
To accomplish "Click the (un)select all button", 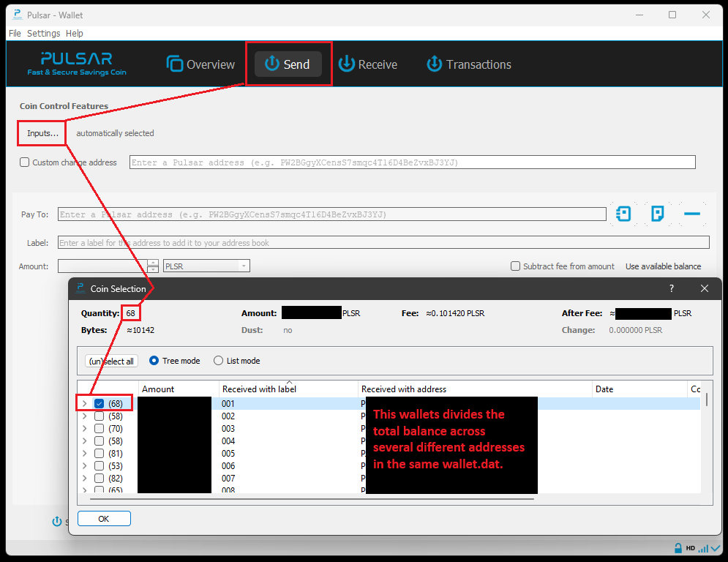I will coord(110,360).
